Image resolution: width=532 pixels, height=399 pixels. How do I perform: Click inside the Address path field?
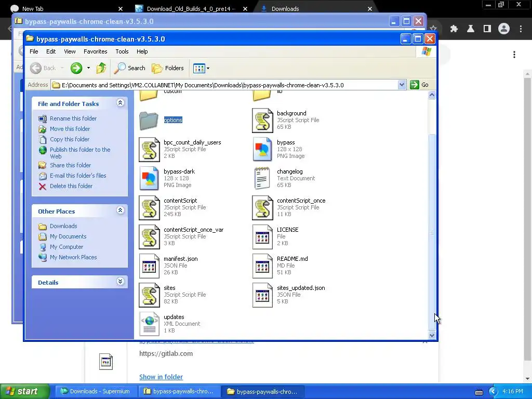(224, 85)
